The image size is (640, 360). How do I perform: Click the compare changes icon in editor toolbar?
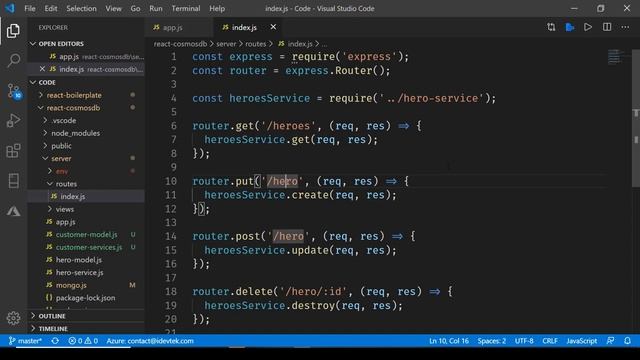(x=551, y=27)
